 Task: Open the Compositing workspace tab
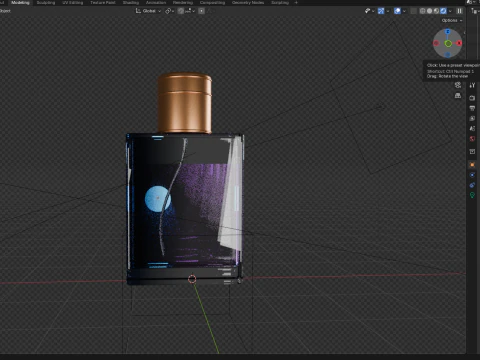tap(212, 3)
